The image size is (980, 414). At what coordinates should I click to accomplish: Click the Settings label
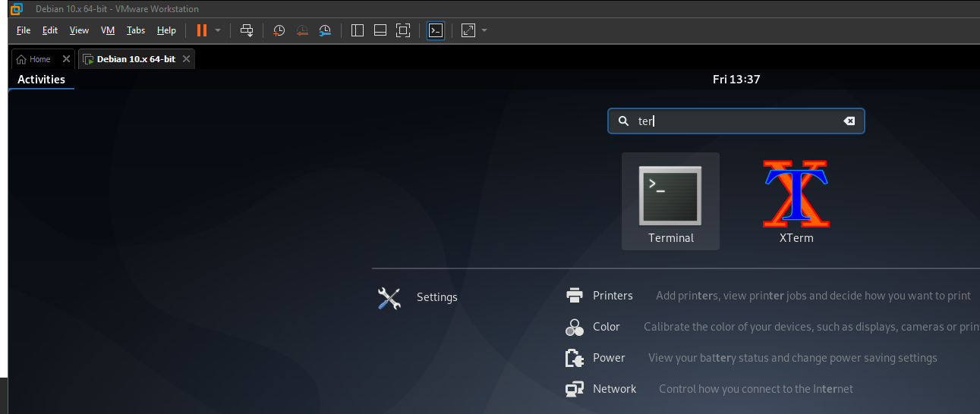pos(437,297)
